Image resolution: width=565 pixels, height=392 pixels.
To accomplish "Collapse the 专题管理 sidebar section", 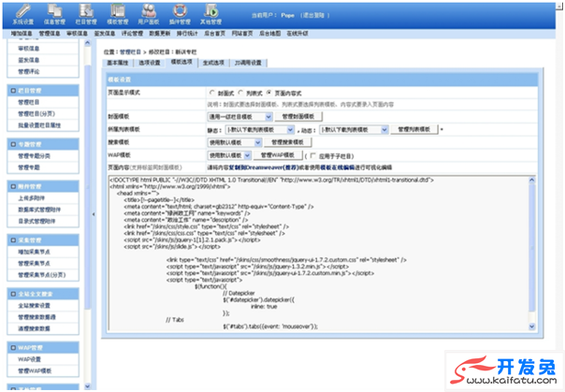I will coord(13,144).
